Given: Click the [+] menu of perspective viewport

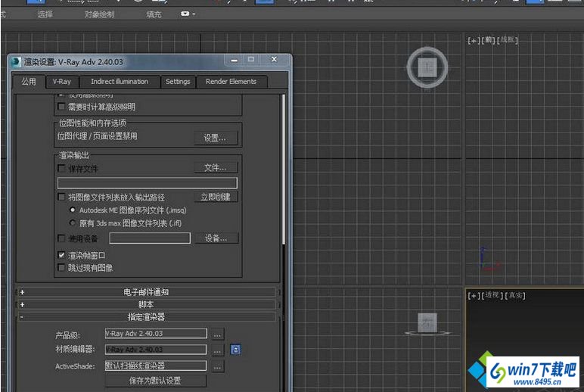Looking at the screenshot, I should click(474, 296).
